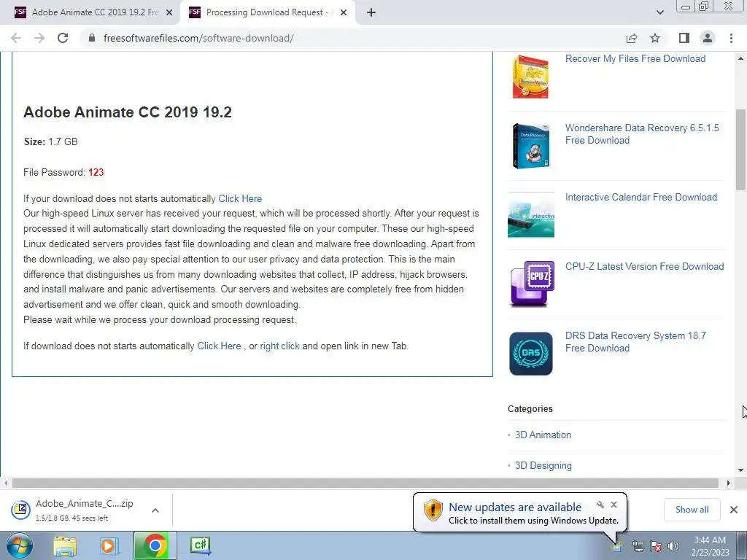
Task: Open Recover My Files Free Download
Action: (635, 58)
